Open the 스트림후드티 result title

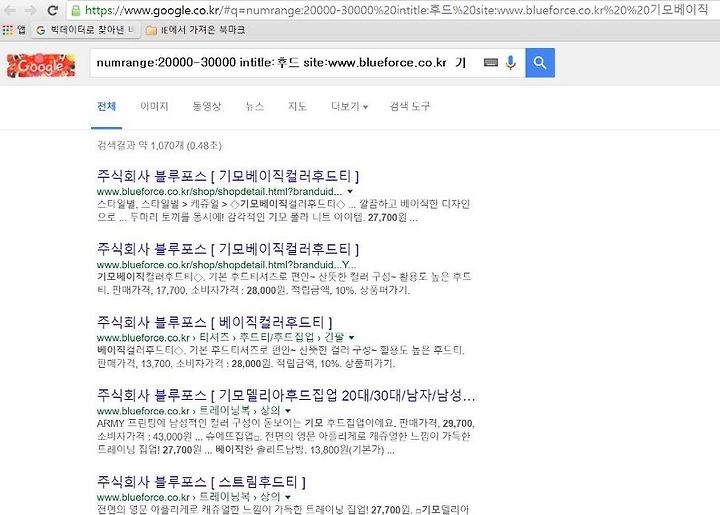pos(201,481)
